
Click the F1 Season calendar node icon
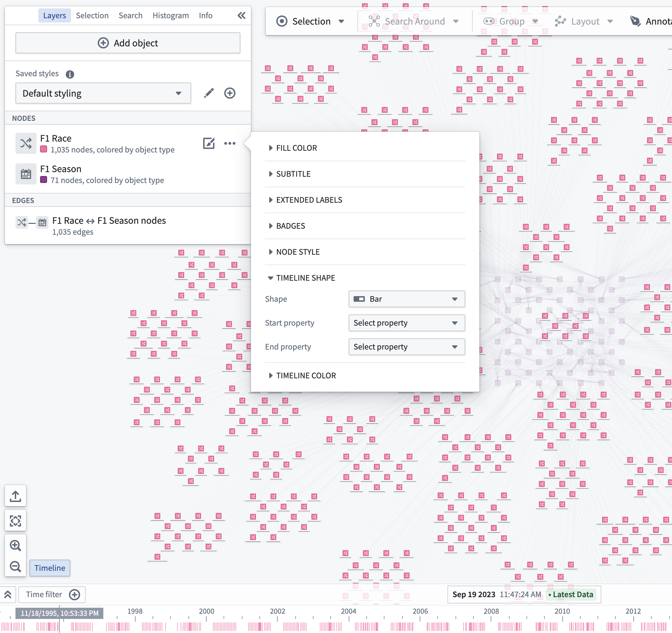[x=26, y=174]
